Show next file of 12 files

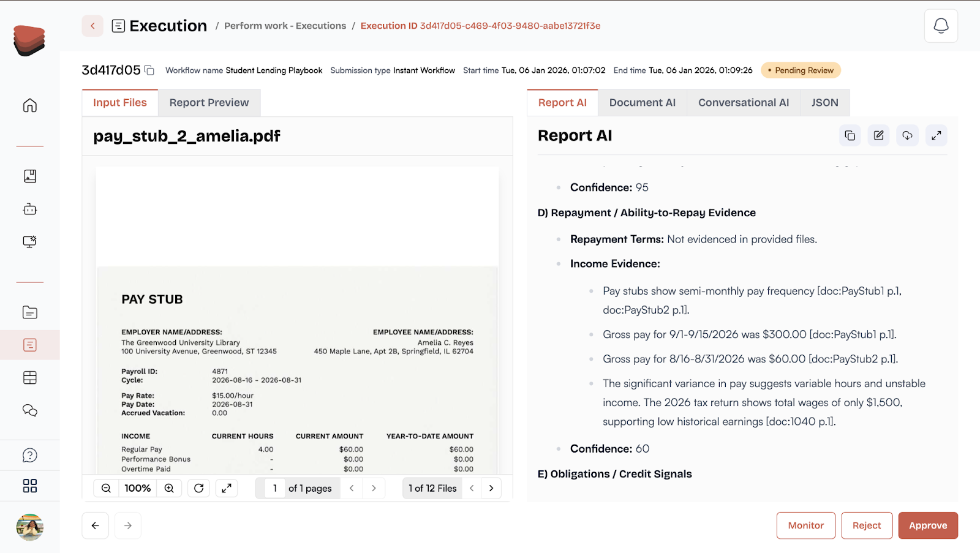tap(491, 488)
